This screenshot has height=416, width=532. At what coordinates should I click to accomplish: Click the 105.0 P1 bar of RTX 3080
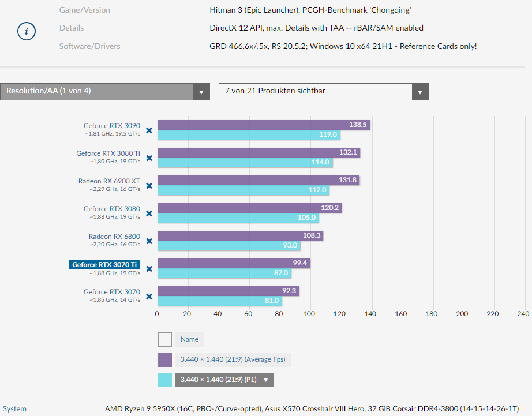(x=238, y=218)
